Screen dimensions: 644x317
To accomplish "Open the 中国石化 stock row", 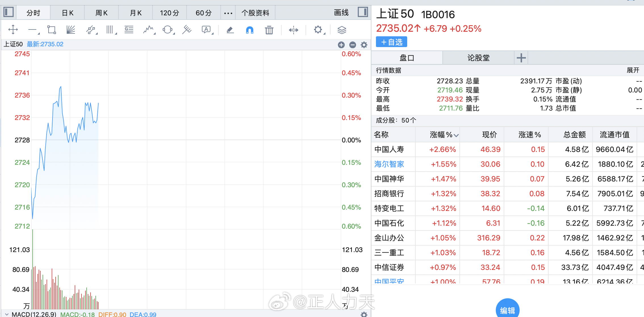I will 508,223.
